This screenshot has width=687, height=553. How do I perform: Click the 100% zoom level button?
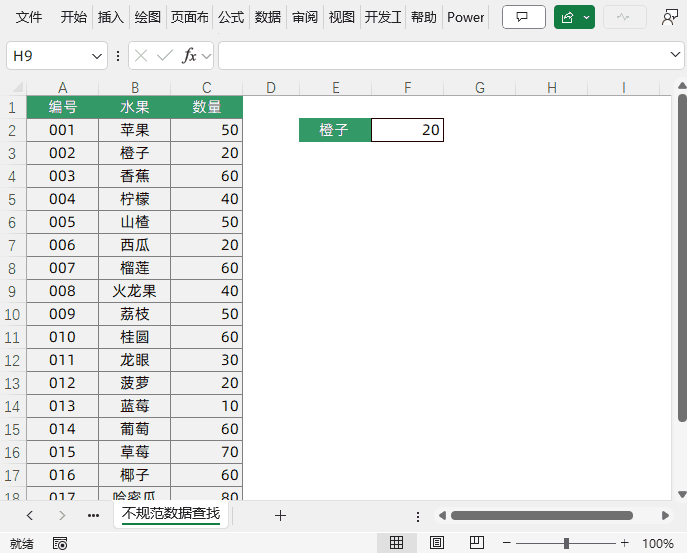pos(657,543)
